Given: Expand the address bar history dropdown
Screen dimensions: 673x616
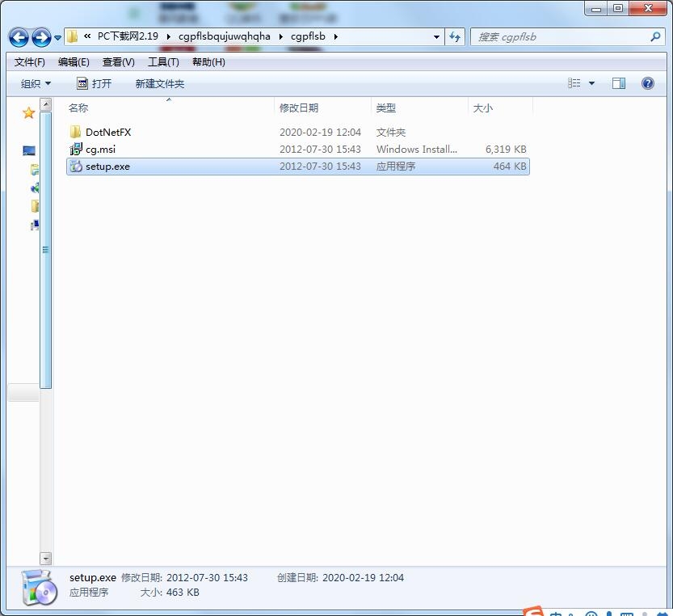Looking at the screenshot, I should coord(436,37).
